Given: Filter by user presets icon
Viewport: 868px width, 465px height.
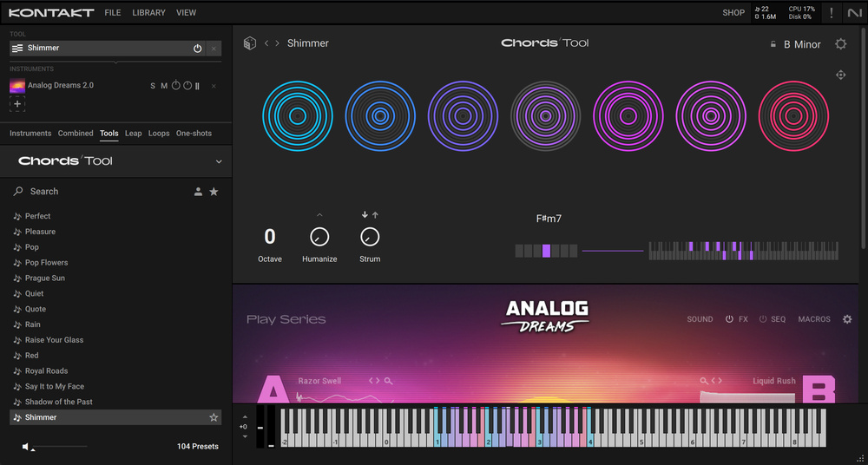Looking at the screenshot, I should 198,192.
